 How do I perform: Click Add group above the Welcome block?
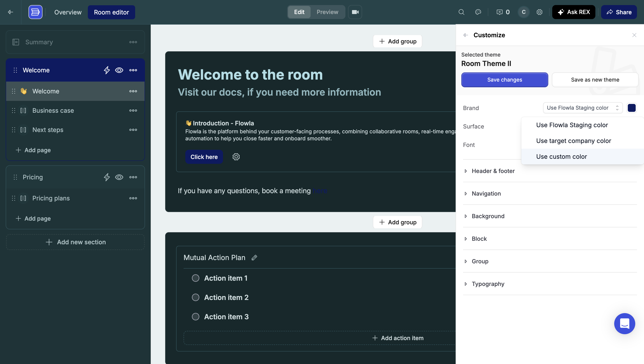tap(397, 41)
